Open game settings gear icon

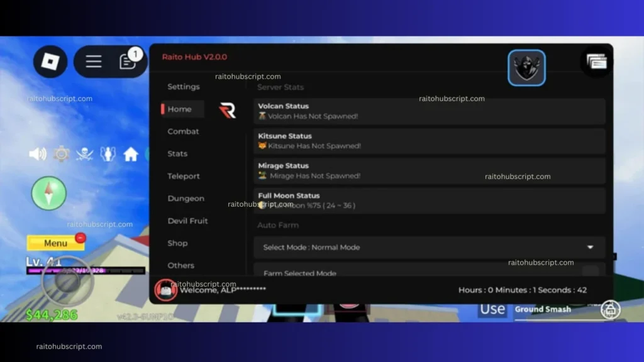tap(61, 155)
